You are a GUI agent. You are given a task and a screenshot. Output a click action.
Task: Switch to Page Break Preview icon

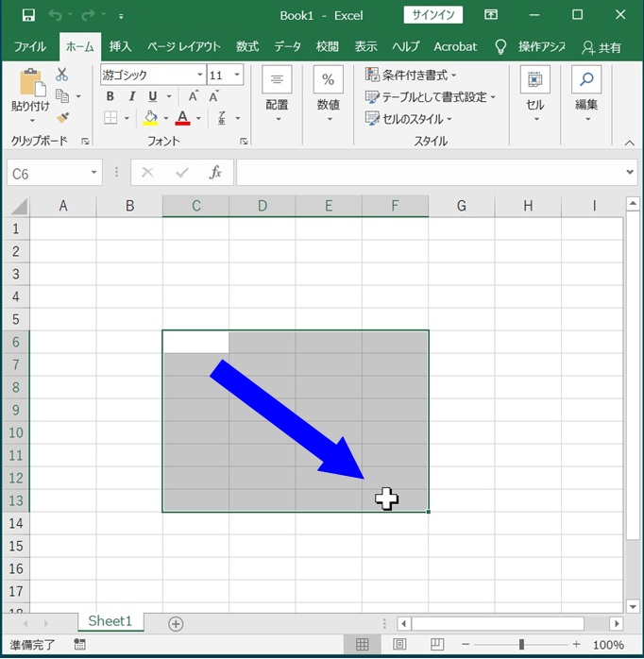[x=437, y=644]
